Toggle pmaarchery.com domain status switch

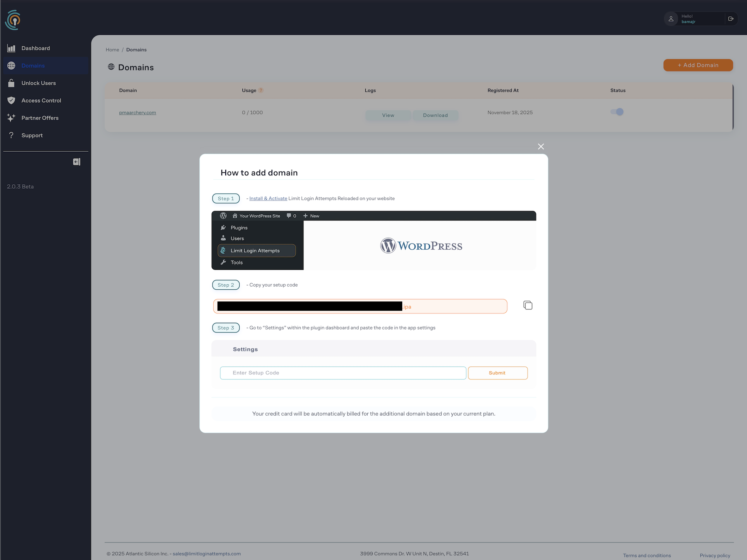point(617,112)
